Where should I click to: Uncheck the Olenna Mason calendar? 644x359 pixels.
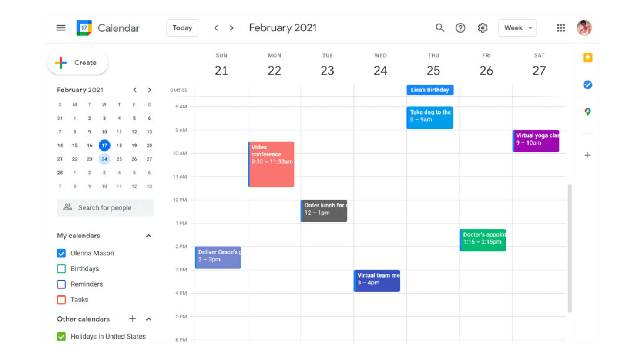coord(61,253)
